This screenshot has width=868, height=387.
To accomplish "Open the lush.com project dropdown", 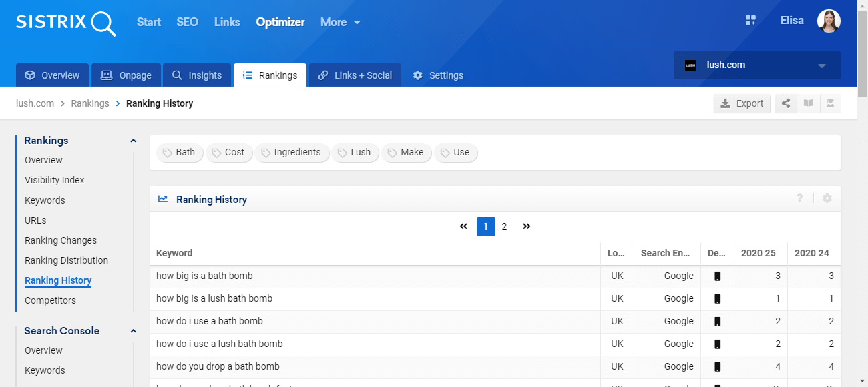I will [757, 65].
